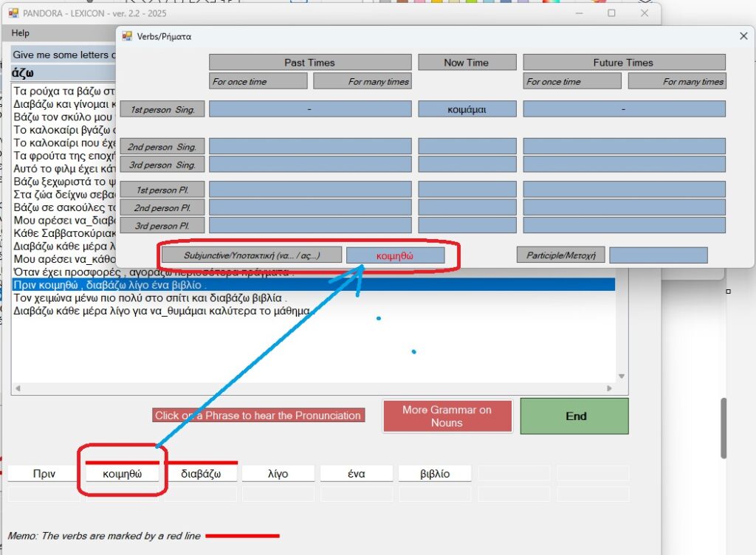Click the word button 'ένα'
Viewport: 756px width, 555px height.
tap(357, 474)
